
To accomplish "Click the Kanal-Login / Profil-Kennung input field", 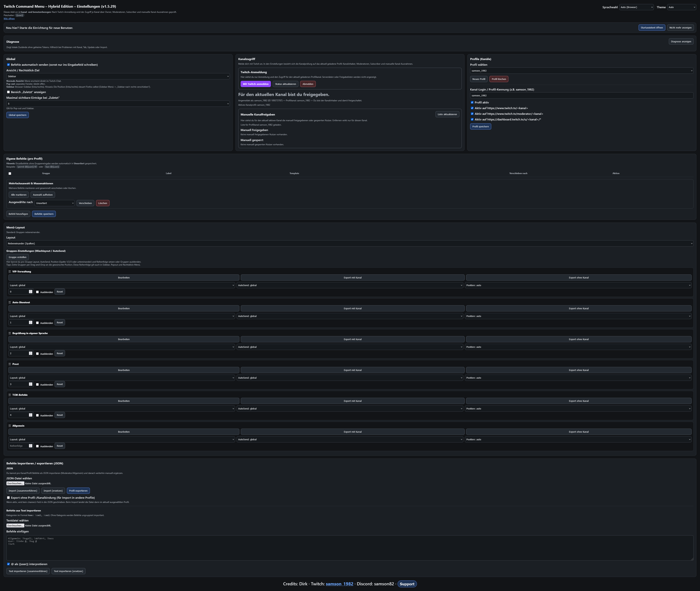I will [x=582, y=95].
